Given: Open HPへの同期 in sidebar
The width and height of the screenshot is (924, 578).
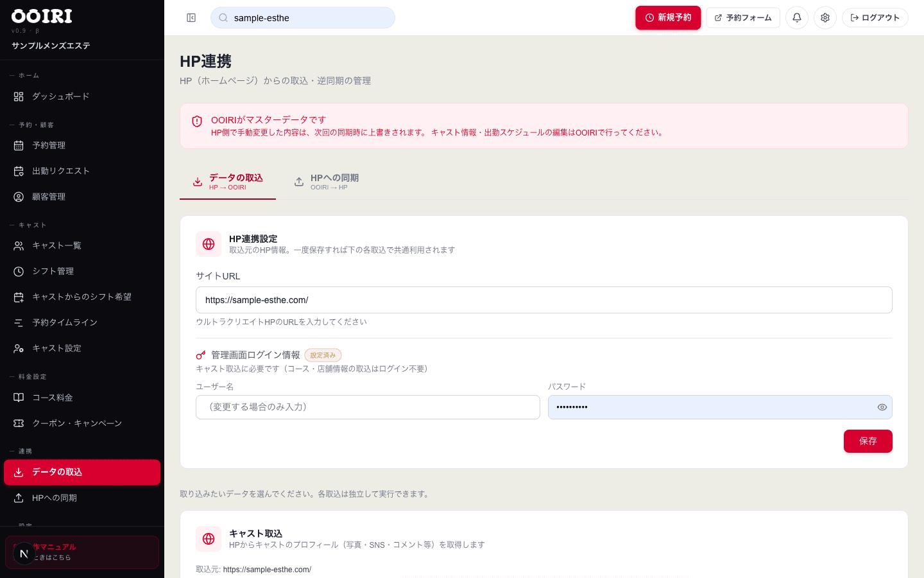Looking at the screenshot, I should (x=82, y=498).
